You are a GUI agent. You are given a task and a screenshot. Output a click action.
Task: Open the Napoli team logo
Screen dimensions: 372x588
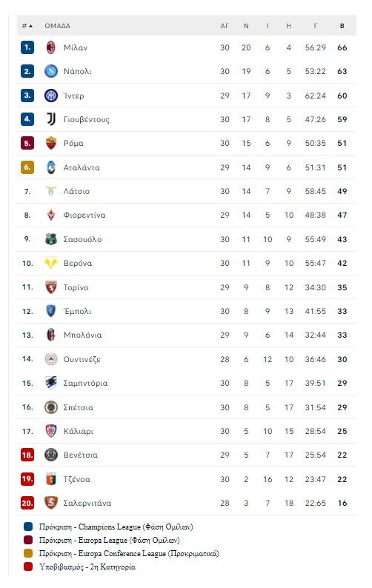point(50,71)
